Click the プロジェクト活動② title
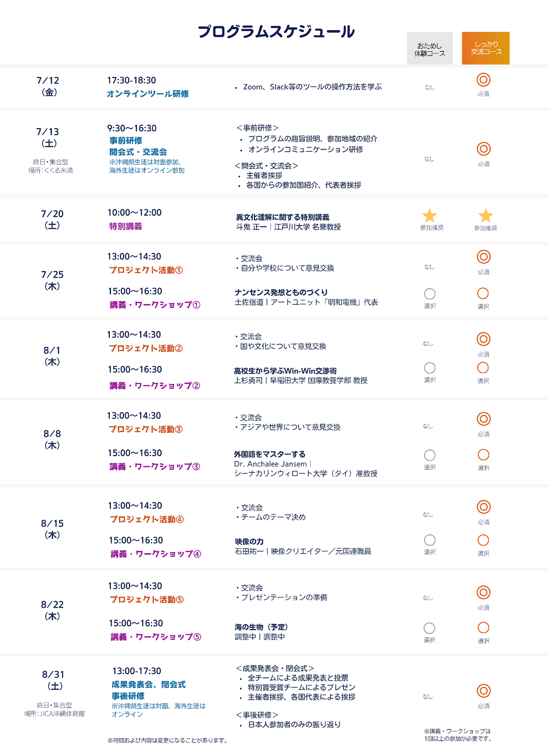The image size is (549, 756). [146, 348]
